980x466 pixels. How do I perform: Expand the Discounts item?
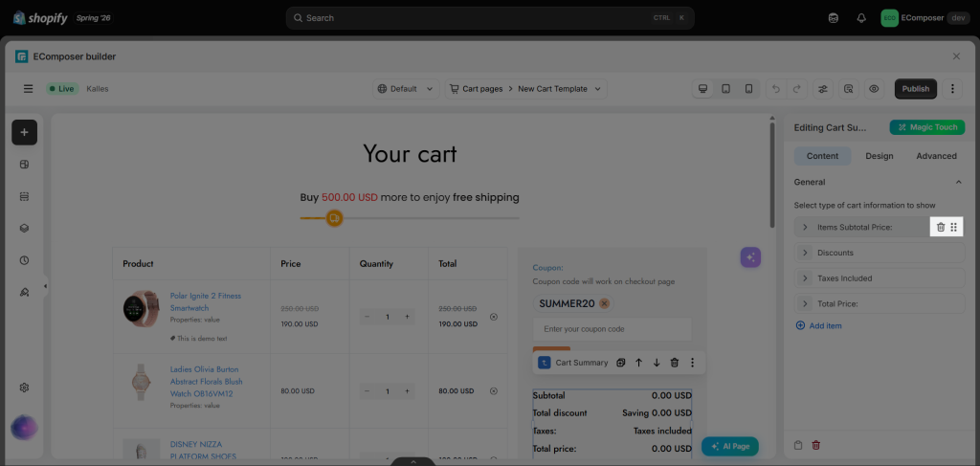point(805,253)
